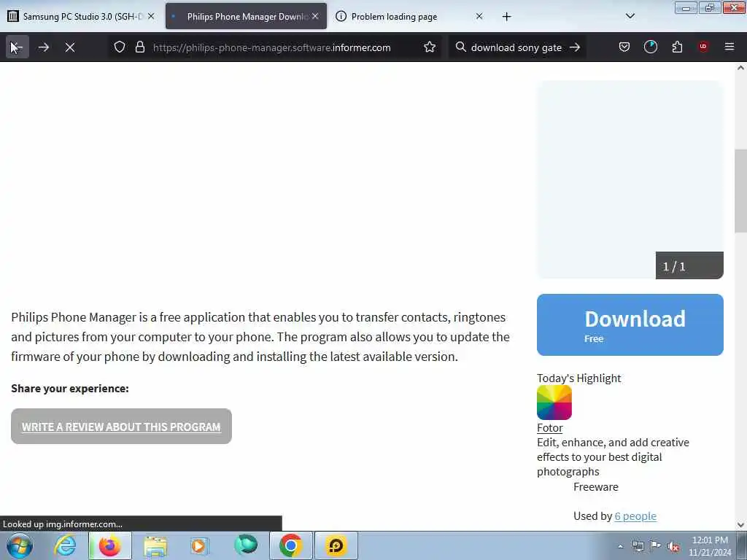This screenshot has height=560, width=747.
Task: Bookmark this page with the star
Action: 430,47
